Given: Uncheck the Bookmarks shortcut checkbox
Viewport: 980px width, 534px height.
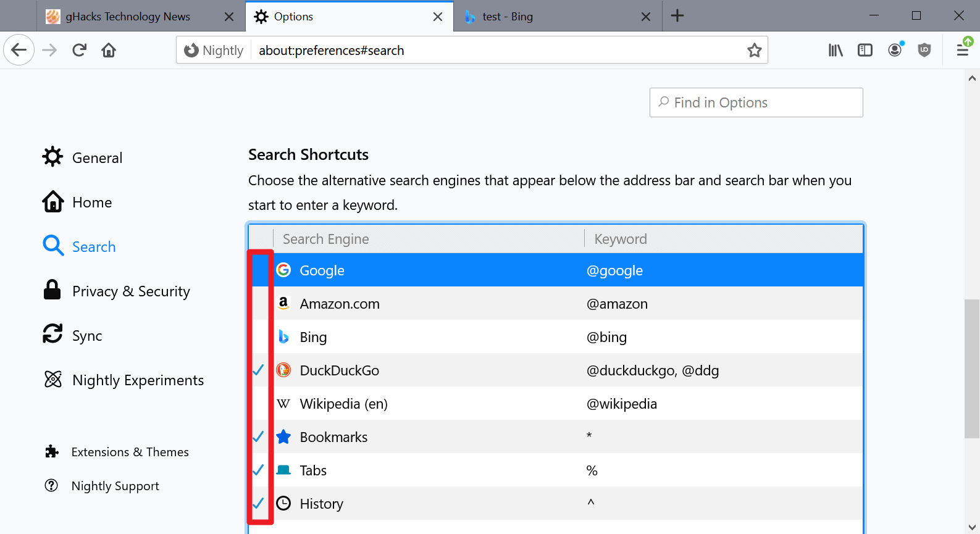Looking at the screenshot, I should click(x=259, y=436).
